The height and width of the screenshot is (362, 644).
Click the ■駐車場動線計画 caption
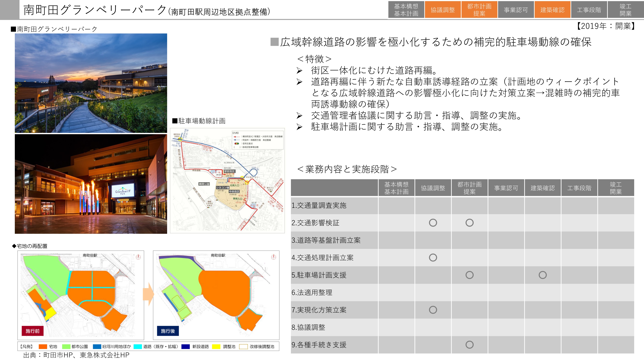click(x=199, y=121)
